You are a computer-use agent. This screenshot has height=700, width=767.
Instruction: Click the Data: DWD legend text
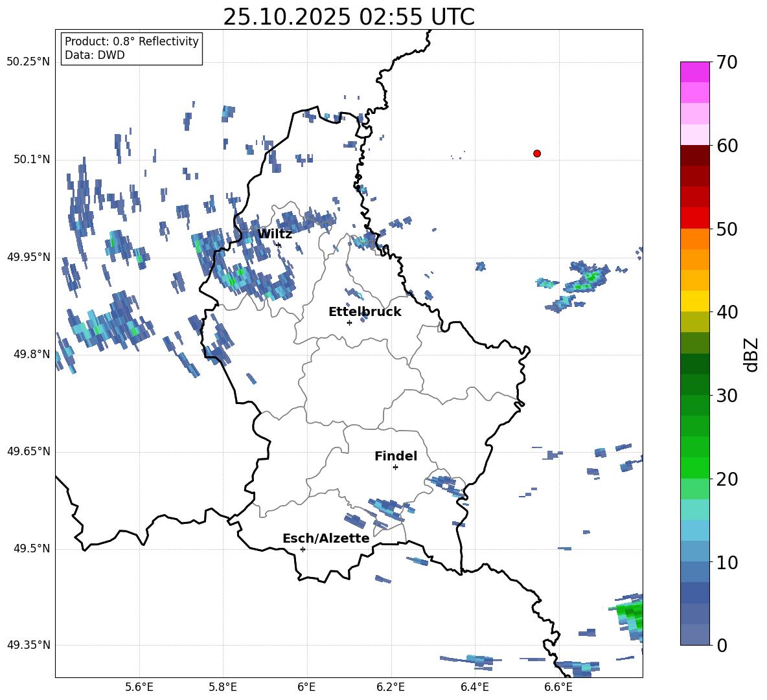[x=95, y=55]
